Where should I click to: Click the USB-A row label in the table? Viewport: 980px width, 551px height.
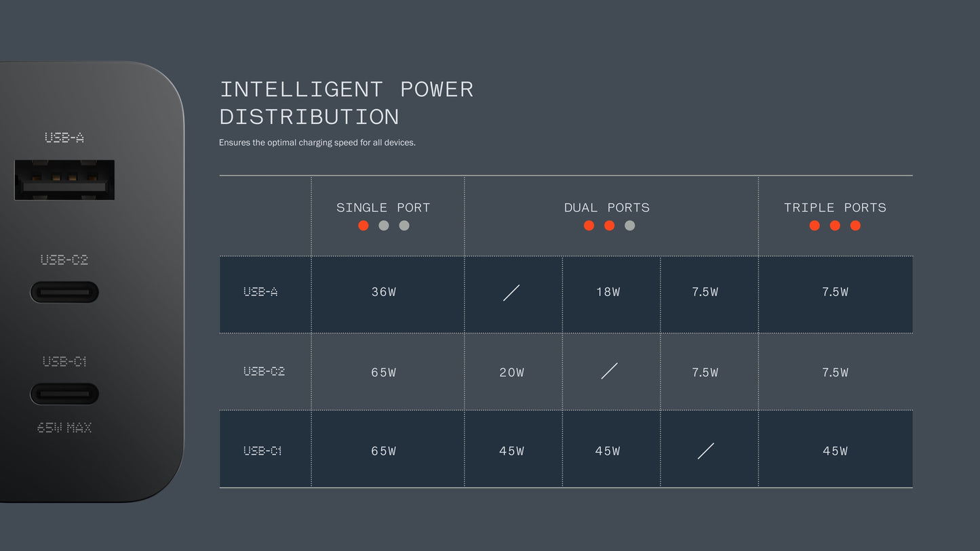coord(261,292)
